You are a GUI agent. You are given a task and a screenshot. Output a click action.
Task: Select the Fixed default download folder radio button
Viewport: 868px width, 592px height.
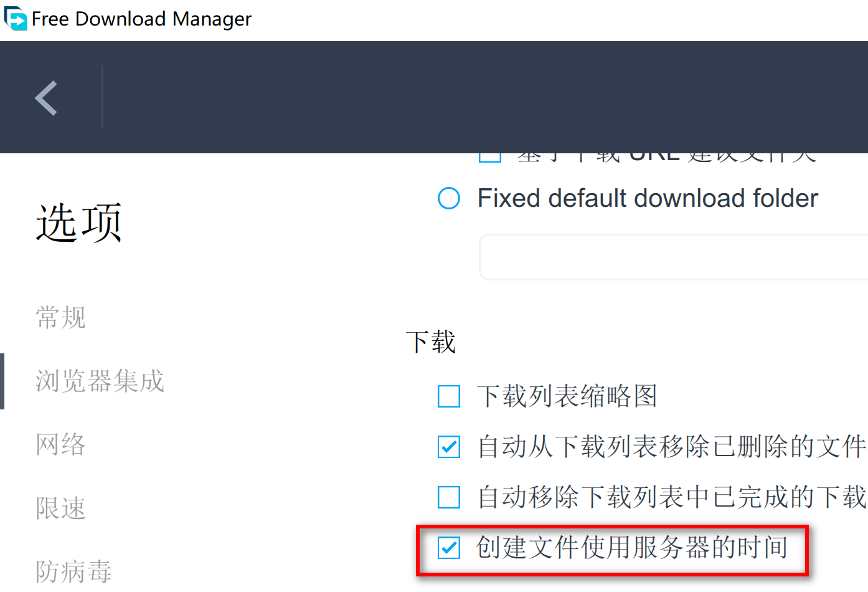(449, 198)
